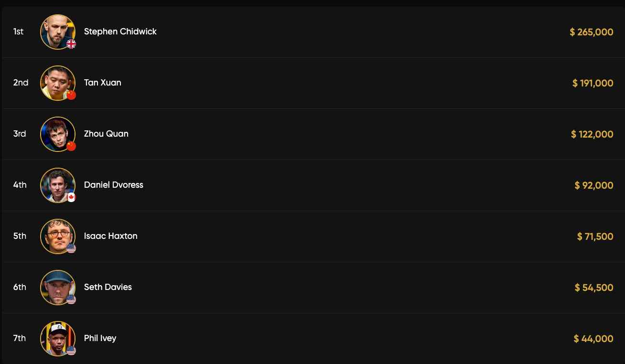Click the $ 265,000 first place prize

[591, 32]
